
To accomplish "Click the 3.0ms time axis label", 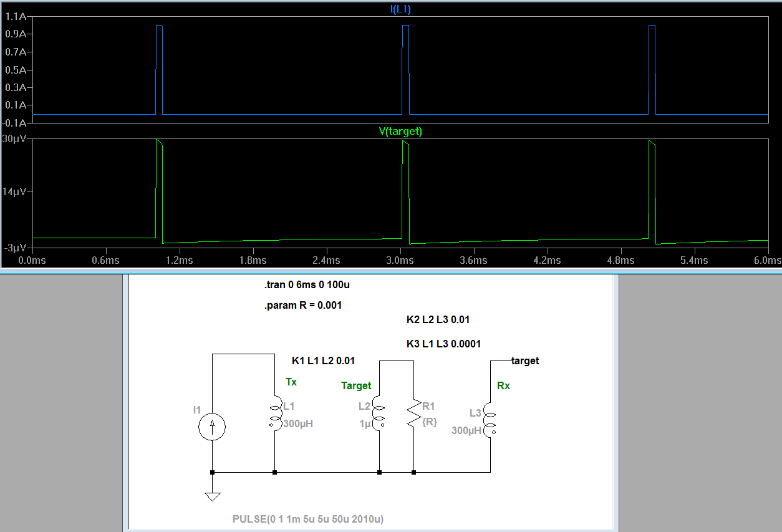I will tap(400, 260).
